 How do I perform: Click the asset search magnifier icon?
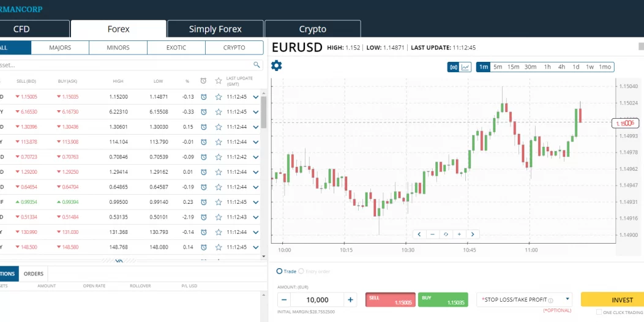pos(256,65)
